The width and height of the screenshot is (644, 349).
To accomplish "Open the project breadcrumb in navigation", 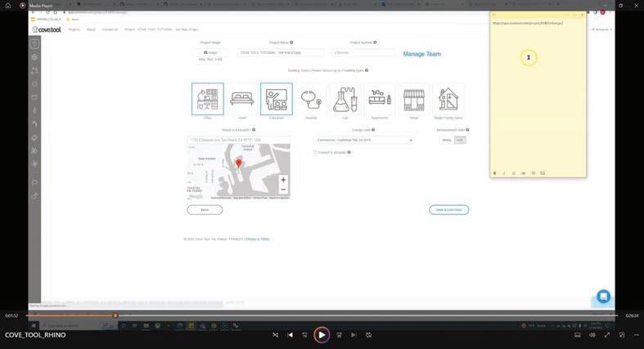I will (161, 29).
